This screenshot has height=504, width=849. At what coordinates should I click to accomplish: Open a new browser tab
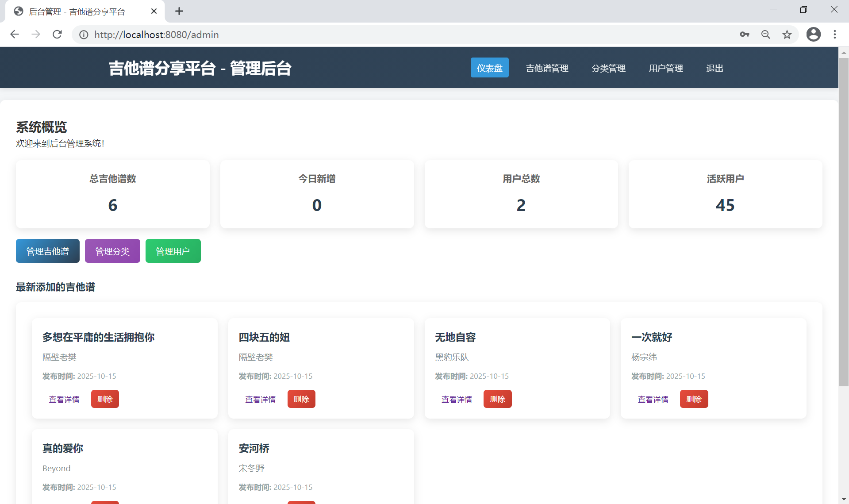179,11
